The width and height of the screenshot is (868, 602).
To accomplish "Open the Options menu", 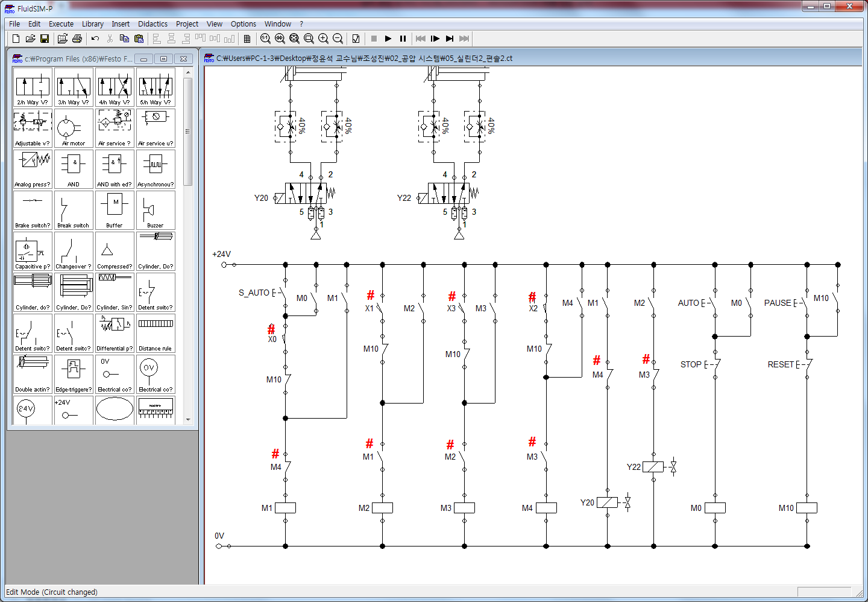I will (x=244, y=24).
